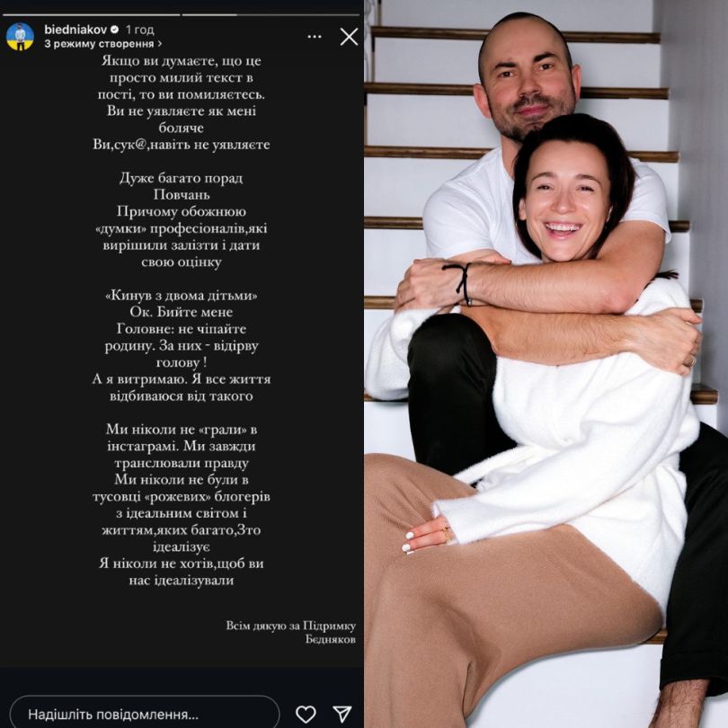Close the story with the X icon

pyautogui.click(x=349, y=37)
